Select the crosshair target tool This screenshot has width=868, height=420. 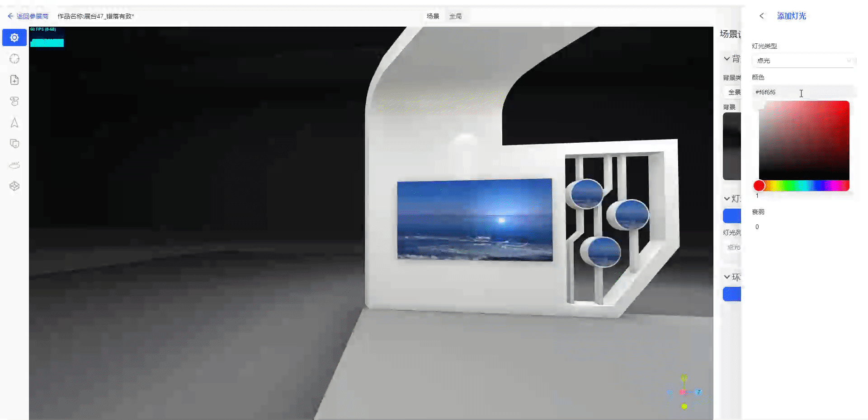click(14, 59)
